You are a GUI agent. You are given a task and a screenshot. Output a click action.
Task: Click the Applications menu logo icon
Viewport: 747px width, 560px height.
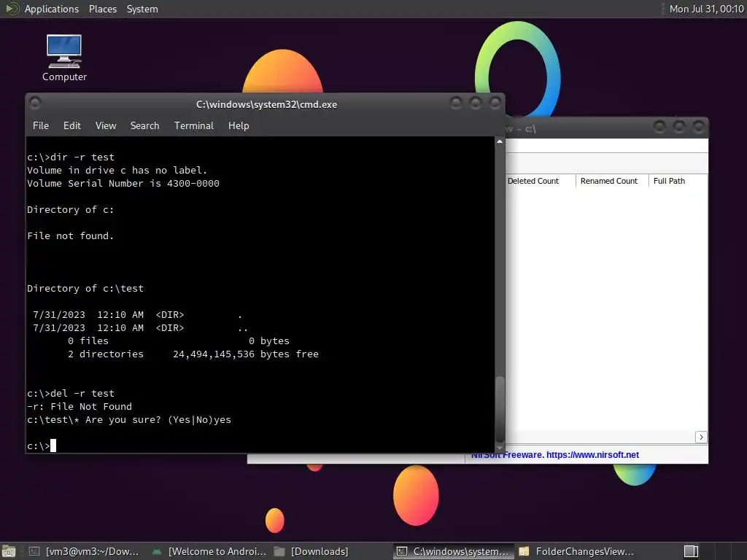pos(12,9)
